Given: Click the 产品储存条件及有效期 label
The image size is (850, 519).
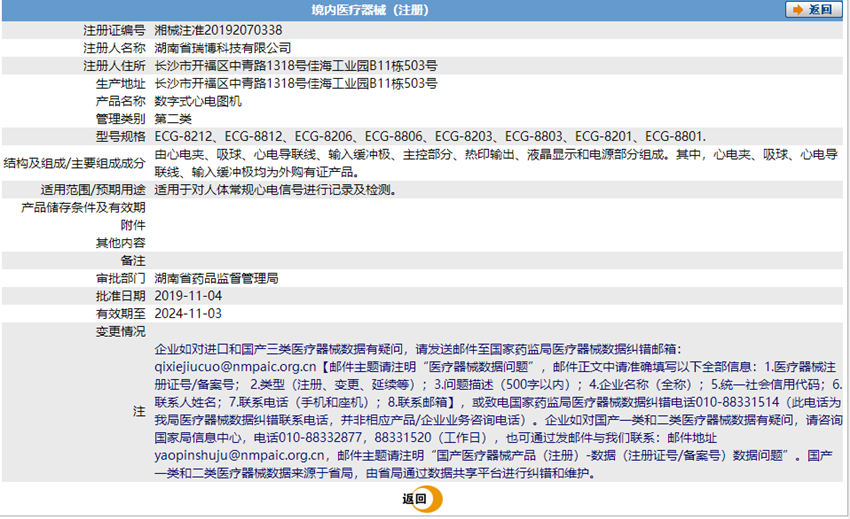Looking at the screenshot, I should 83,208.
